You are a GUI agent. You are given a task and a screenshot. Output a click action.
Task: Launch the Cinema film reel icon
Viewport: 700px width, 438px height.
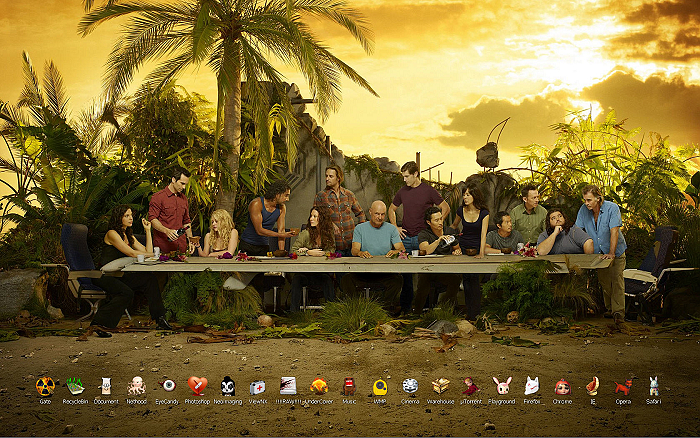(x=410, y=386)
